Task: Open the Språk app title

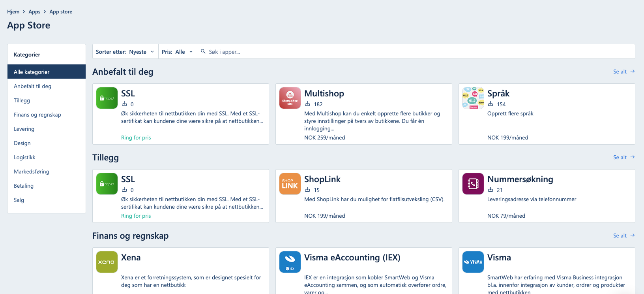Action: (498, 94)
